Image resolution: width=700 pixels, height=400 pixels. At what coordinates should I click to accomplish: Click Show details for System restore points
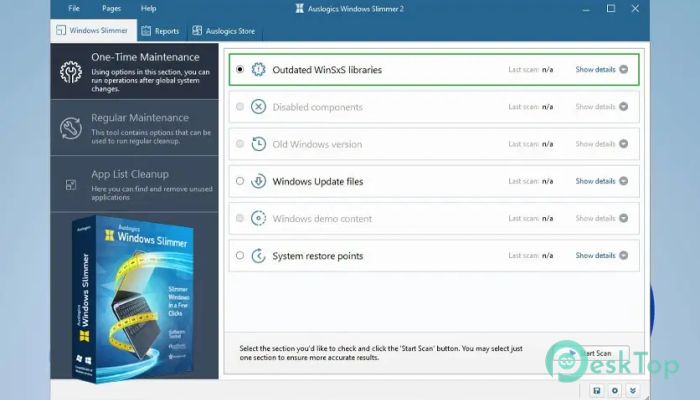coord(595,255)
